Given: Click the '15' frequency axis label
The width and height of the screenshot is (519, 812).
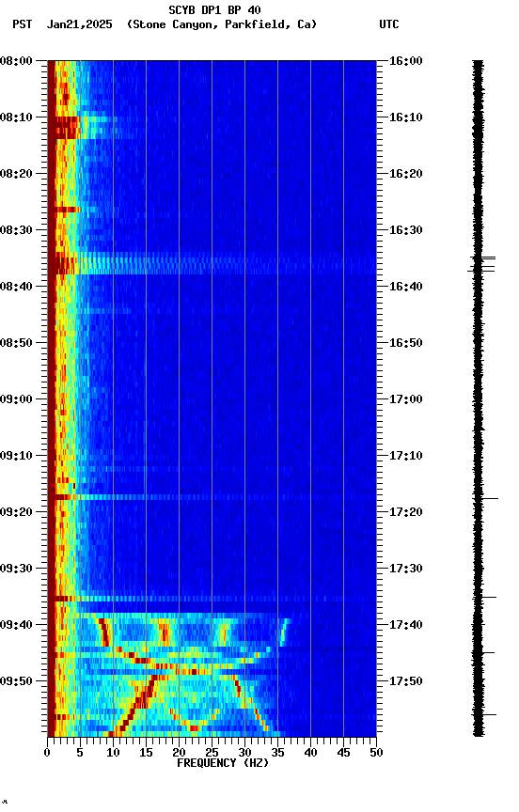Looking at the screenshot, I should (x=146, y=753).
